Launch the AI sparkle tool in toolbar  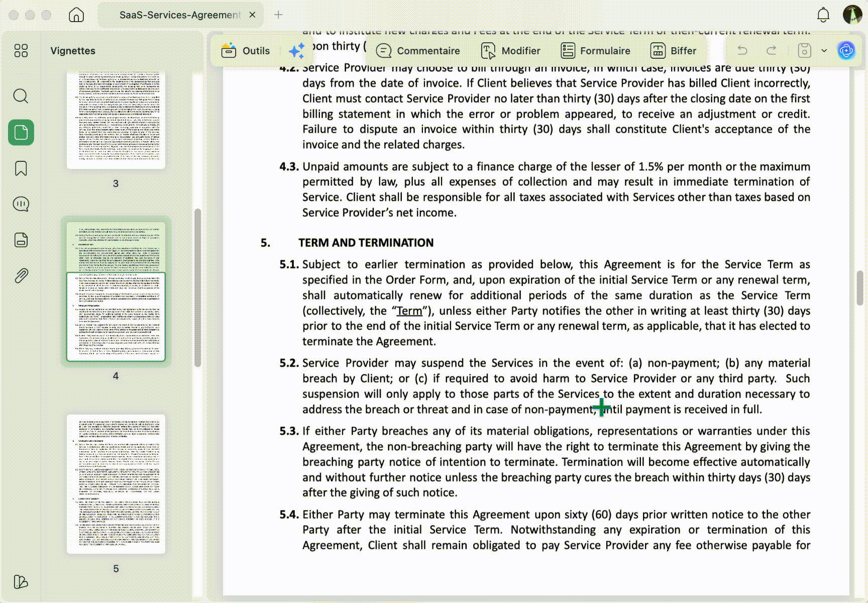(297, 51)
